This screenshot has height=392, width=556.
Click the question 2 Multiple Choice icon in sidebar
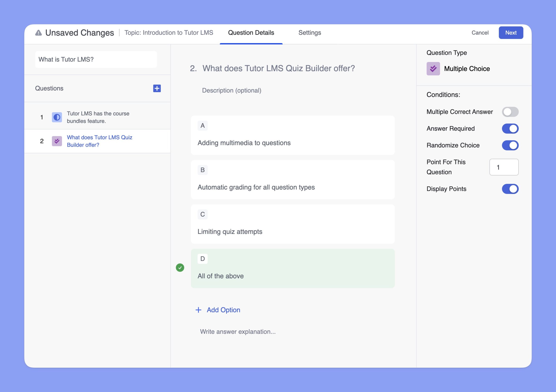pyautogui.click(x=56, y=141)
